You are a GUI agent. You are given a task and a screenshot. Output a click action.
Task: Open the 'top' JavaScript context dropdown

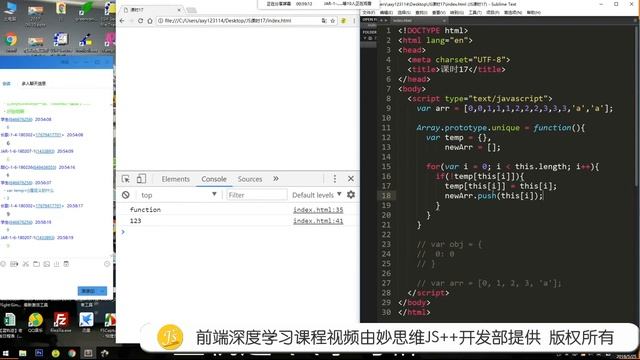[x=178, y=195]
